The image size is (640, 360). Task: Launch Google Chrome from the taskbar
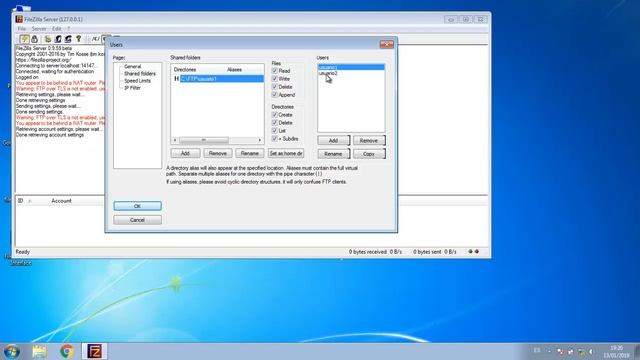(67, 351)
